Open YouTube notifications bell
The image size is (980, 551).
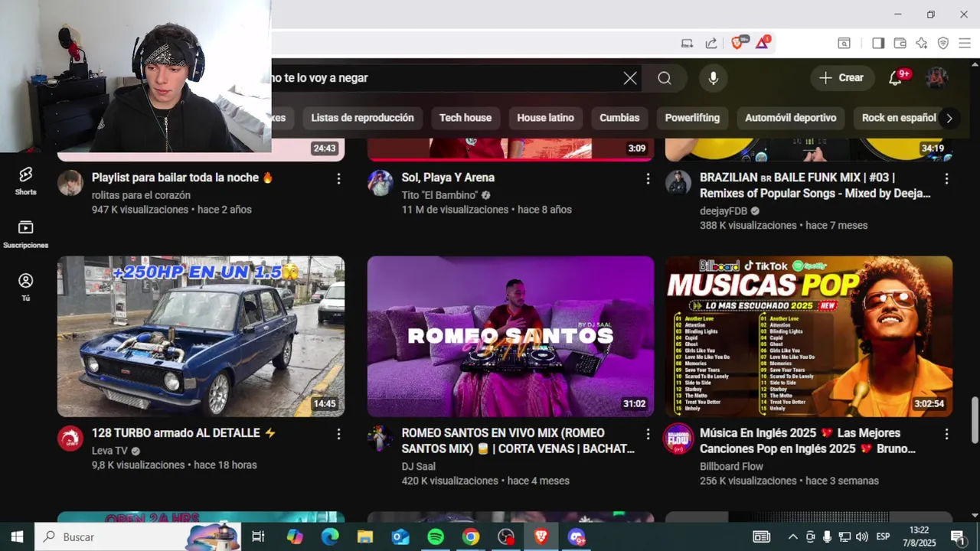896,78
